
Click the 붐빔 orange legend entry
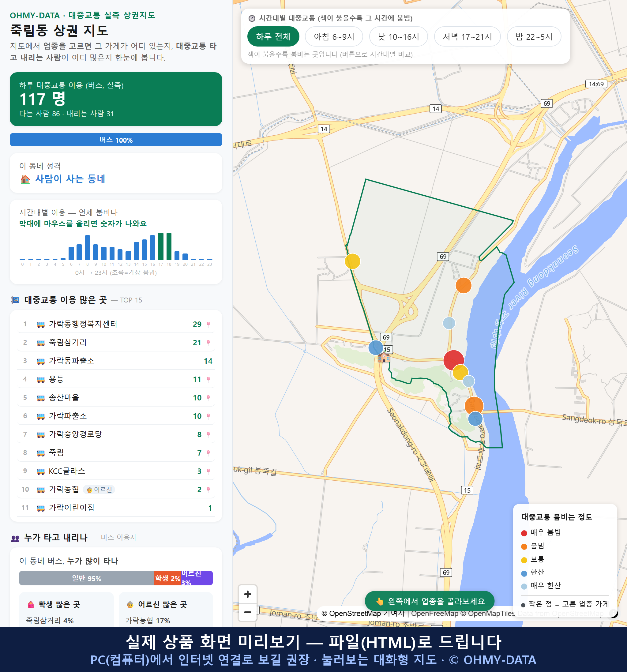pos(533,546)
